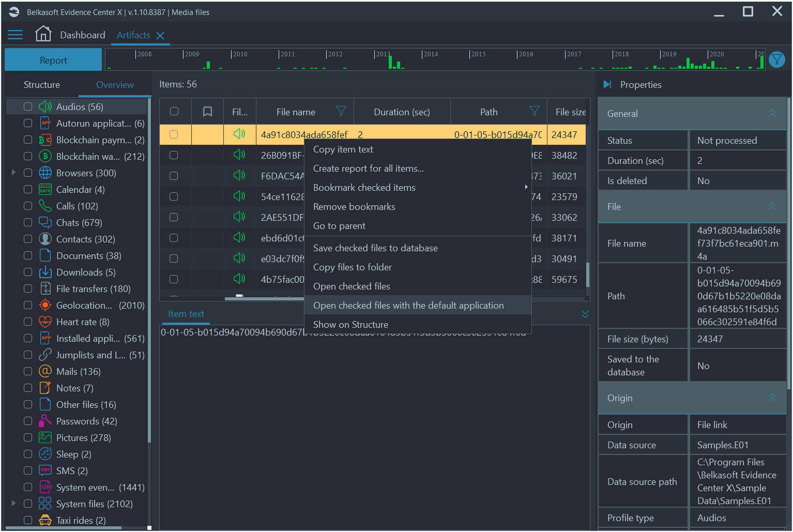Expand the System files tree node
This screenshot has width=793, height=532.
[x=14, y=503]
